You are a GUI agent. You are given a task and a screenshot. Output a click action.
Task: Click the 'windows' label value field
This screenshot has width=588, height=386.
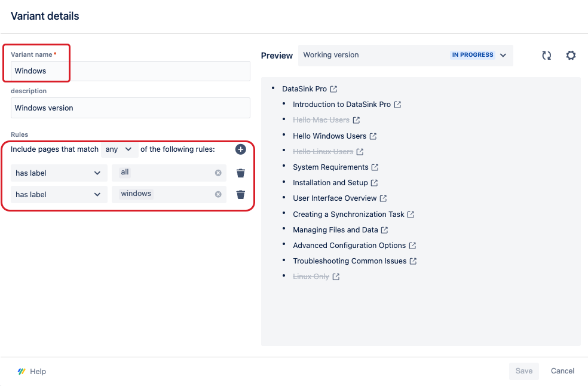point(169,194)
